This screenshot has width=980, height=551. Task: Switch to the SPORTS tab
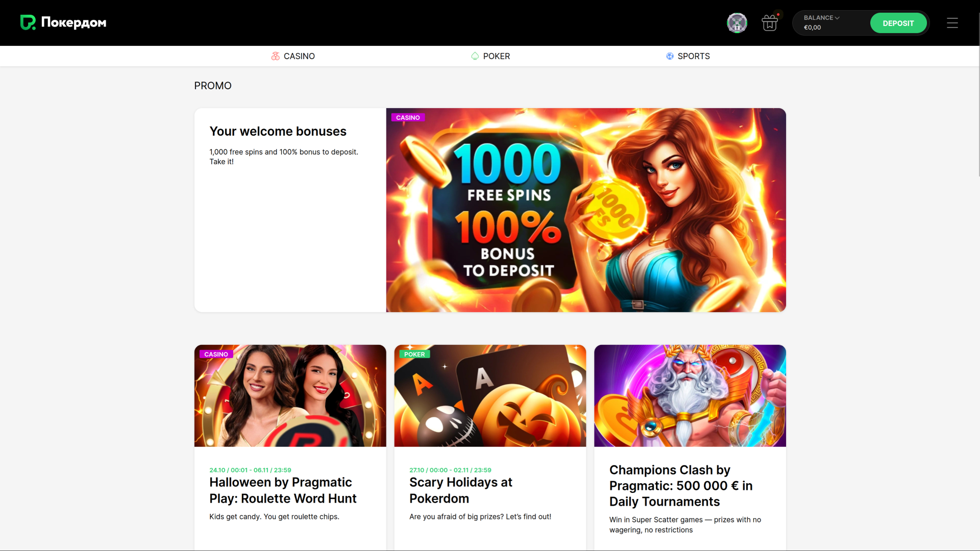688,56
